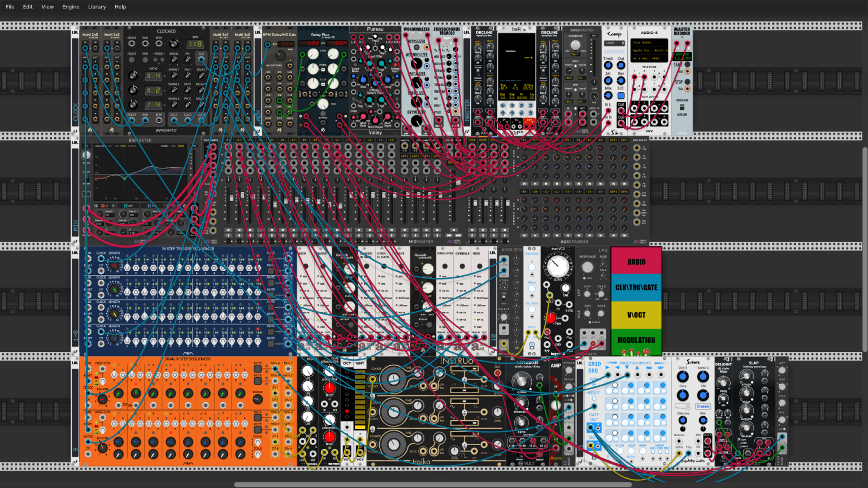
Task: Open the 44.1 kHz sample rate selector
Action: [x=640, y=58]
